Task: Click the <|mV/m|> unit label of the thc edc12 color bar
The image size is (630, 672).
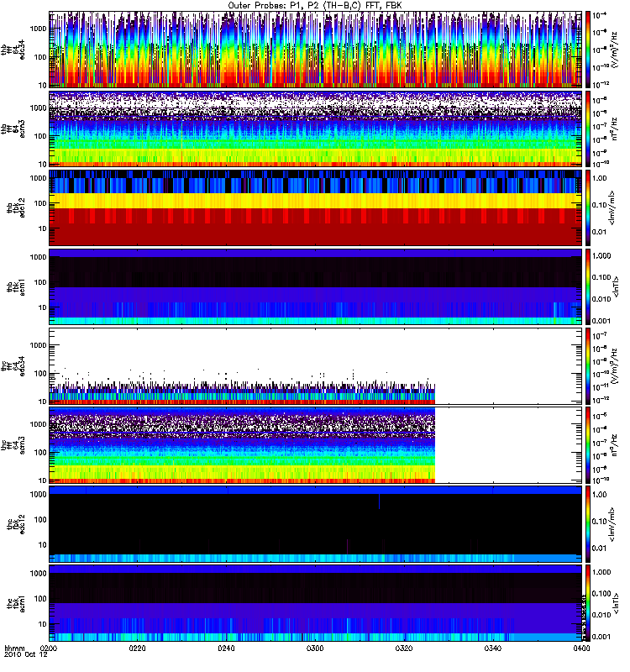Action: click(612, 523)
